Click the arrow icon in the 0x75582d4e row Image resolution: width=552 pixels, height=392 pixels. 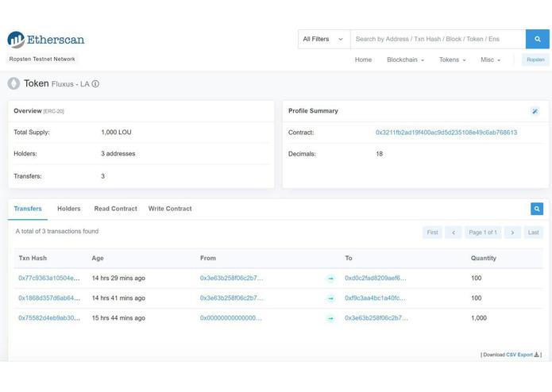tap(330, 318)
